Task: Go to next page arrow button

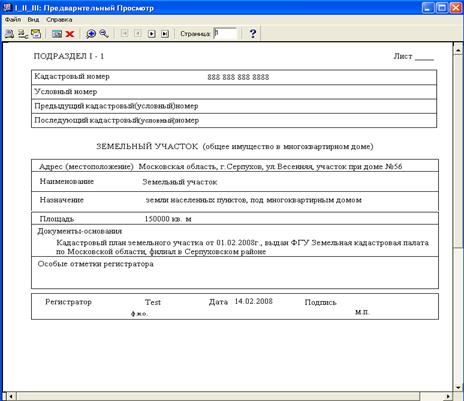Action: [152, 34]
